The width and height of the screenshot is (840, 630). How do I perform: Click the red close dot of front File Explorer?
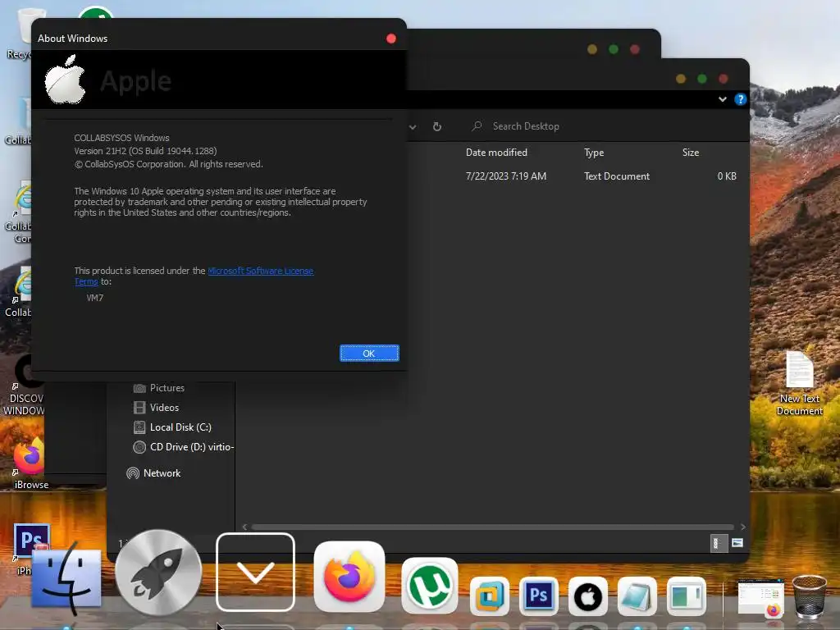724,80
